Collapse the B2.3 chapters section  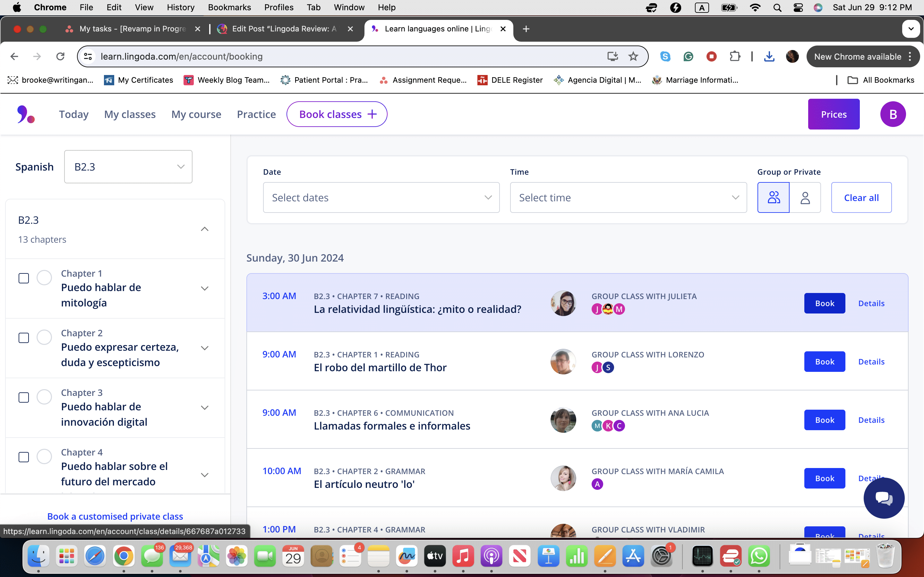pyautogui.click(x=205, y=229)
